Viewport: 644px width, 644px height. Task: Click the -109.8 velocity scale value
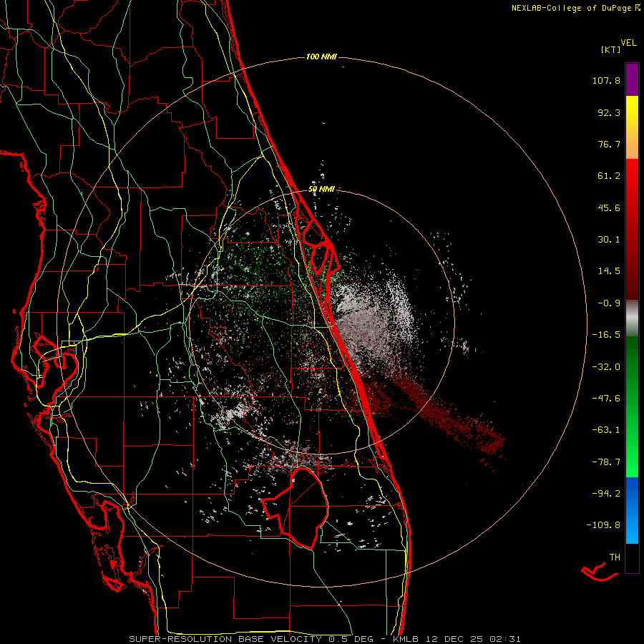pyautogui.click(x=603, y=525)
